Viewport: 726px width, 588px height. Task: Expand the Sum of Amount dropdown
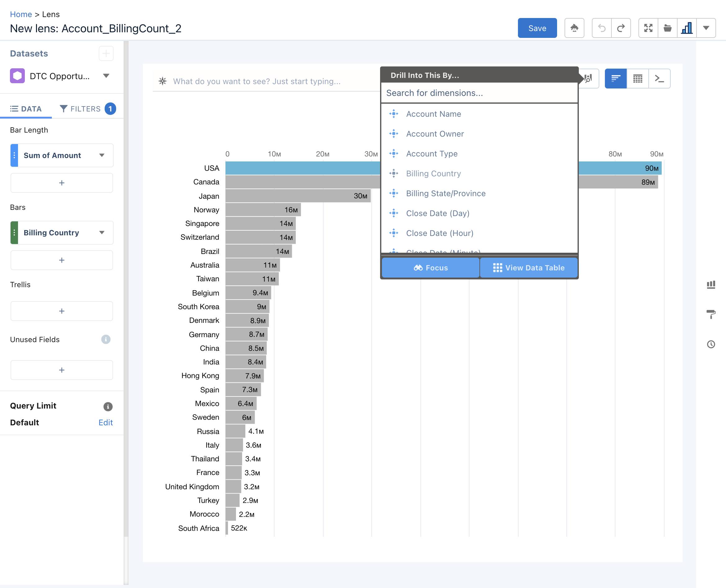102,155
